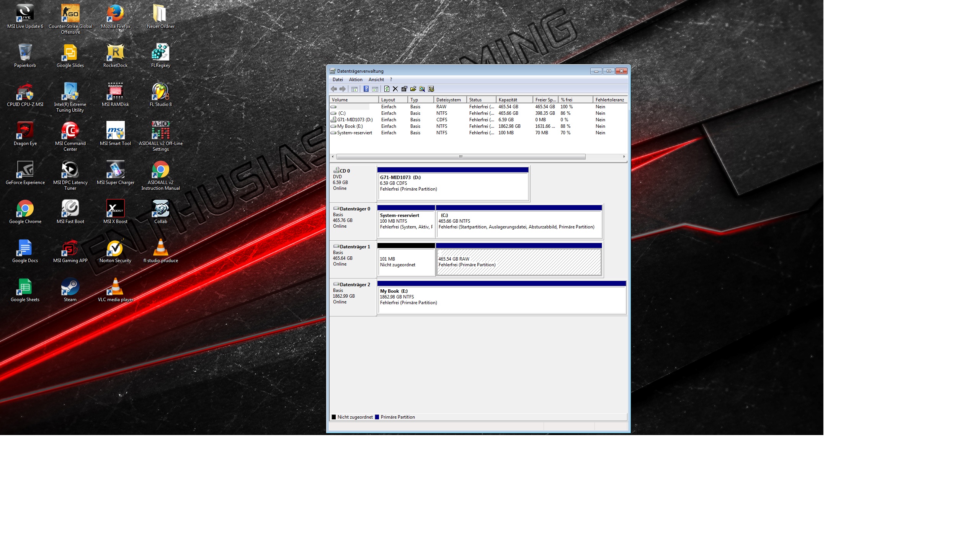Click scrollbar right arrow in volume list
Image resolution: width=980 pixels, height=551 pixels.
tap(624, 157)
